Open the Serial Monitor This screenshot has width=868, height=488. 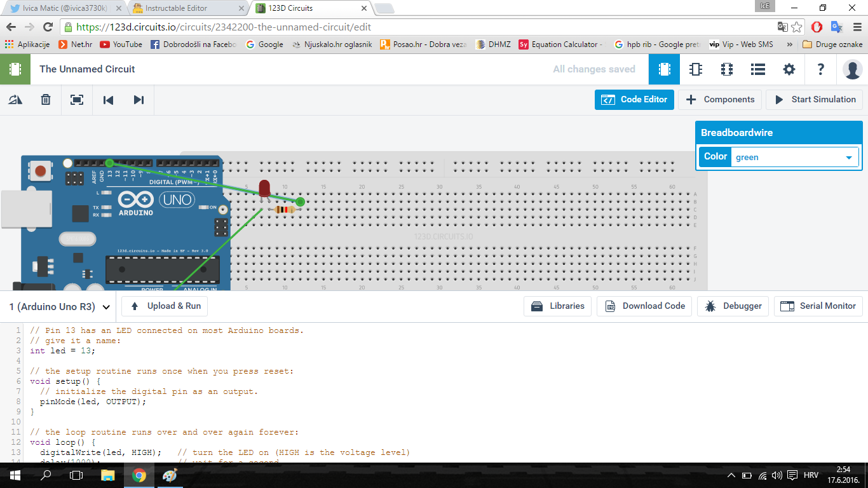(818, 306)
